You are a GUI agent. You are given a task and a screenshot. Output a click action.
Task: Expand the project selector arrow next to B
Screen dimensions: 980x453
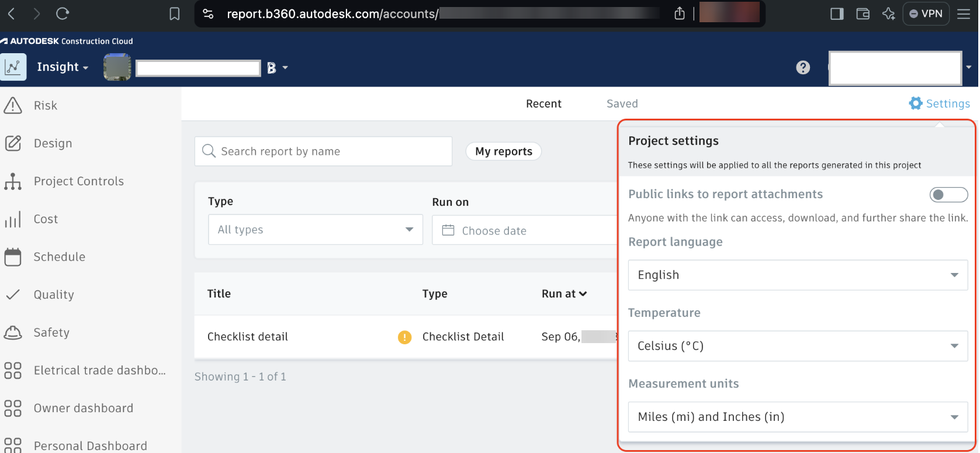(285, 68)
